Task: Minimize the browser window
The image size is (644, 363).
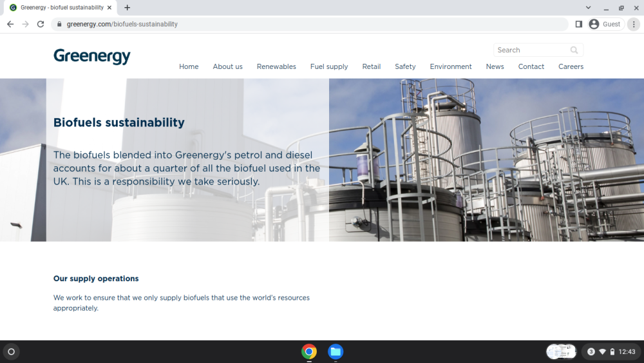Action: pos(606,8)
